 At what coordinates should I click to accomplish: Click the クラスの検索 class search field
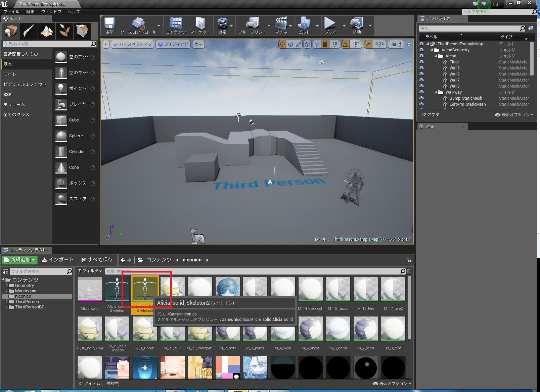[x=50, y=44]
